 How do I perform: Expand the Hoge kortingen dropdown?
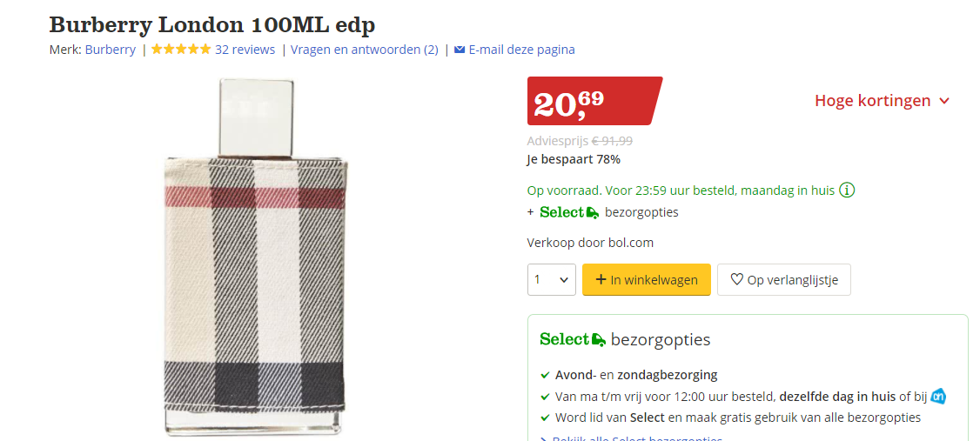coord(882,101)
